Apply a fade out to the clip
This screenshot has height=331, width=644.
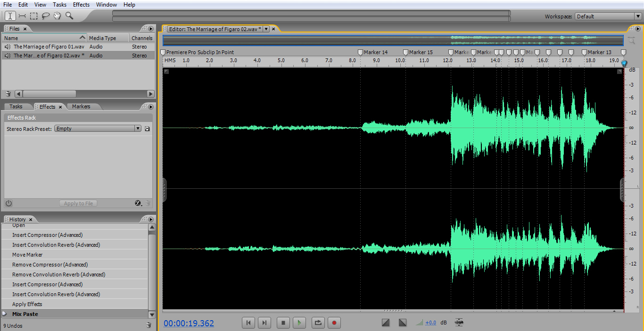(x=402, y=323)
